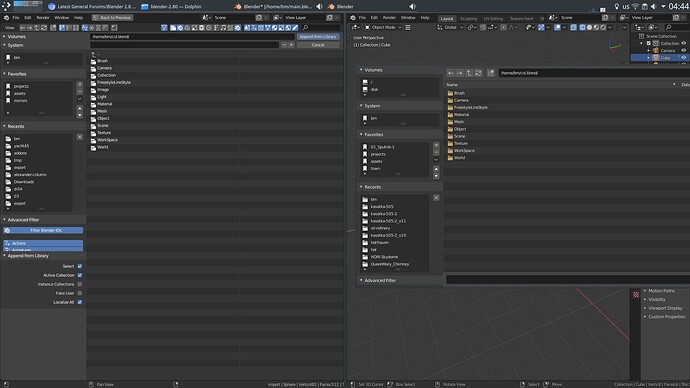Select the Actions ID filter entry
Viewport: 690px width, 388px height.
(43, 243)
